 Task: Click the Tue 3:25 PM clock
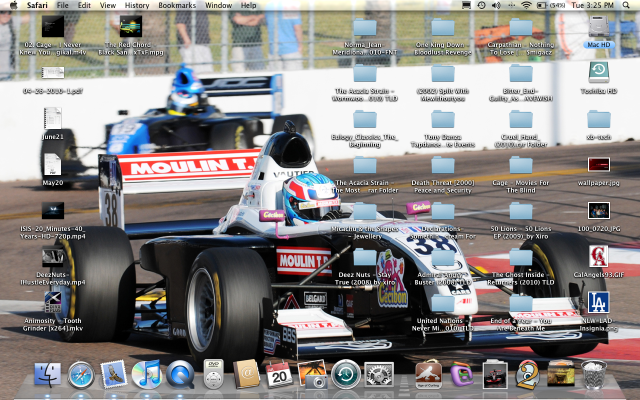pos(592,5)
